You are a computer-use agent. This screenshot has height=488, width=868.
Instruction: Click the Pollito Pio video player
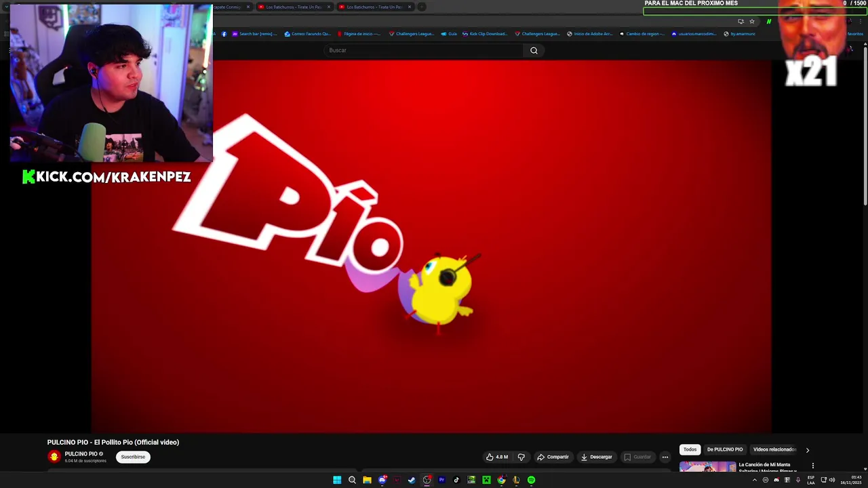431,246
